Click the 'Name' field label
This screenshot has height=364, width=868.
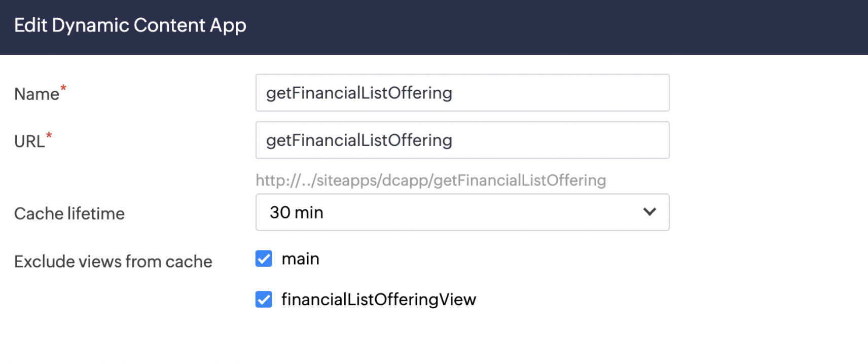pyautogui.click(x=37, y=94)
